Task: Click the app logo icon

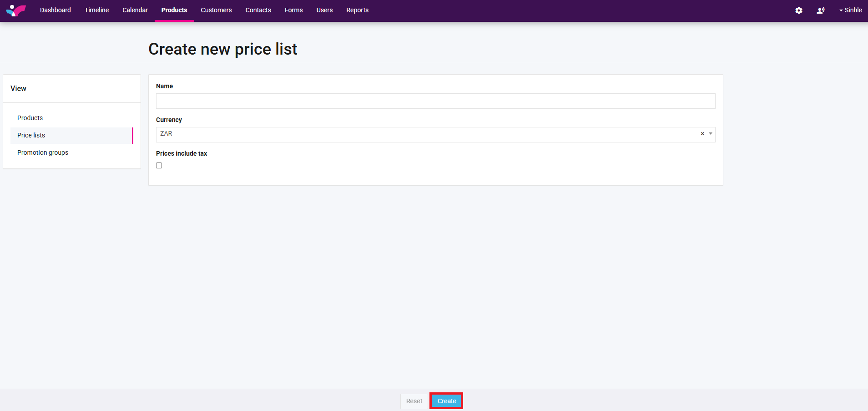Action: (16, 10)
